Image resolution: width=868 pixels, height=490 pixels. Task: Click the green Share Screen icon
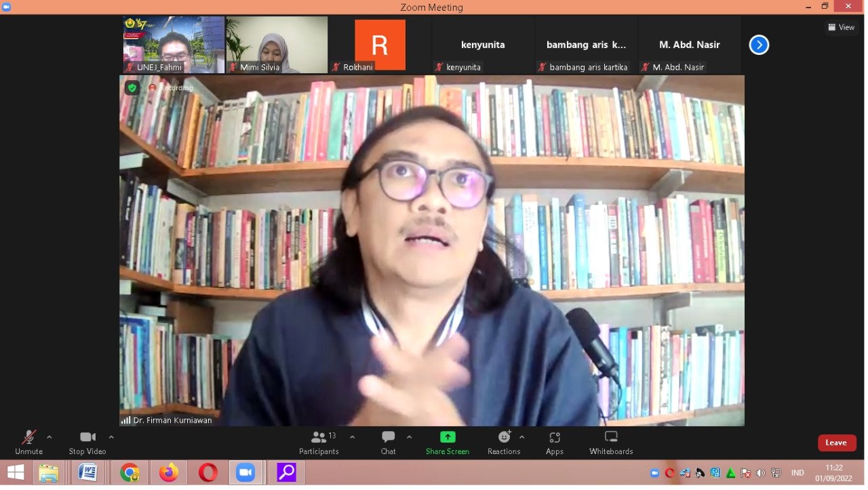(x=448, y=437)
